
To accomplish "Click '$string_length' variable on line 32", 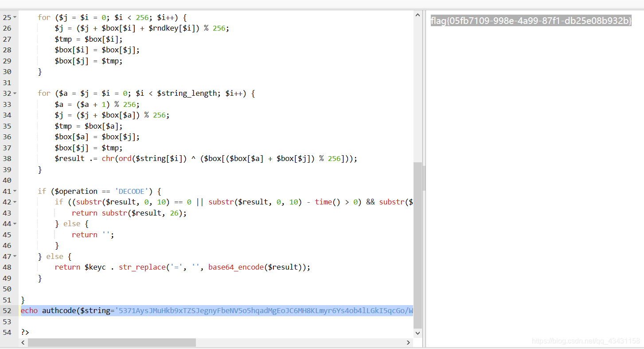I will [186, 93].
